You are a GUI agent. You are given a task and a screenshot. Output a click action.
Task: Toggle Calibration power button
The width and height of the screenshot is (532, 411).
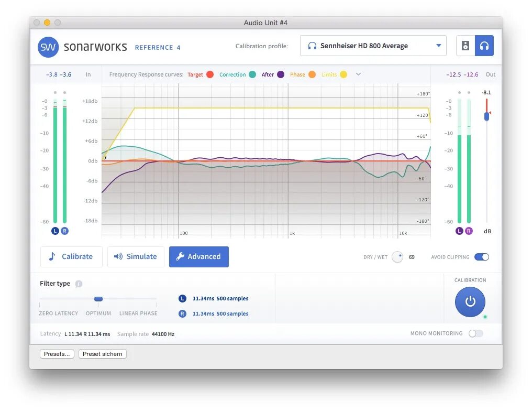tap(470, 301)
